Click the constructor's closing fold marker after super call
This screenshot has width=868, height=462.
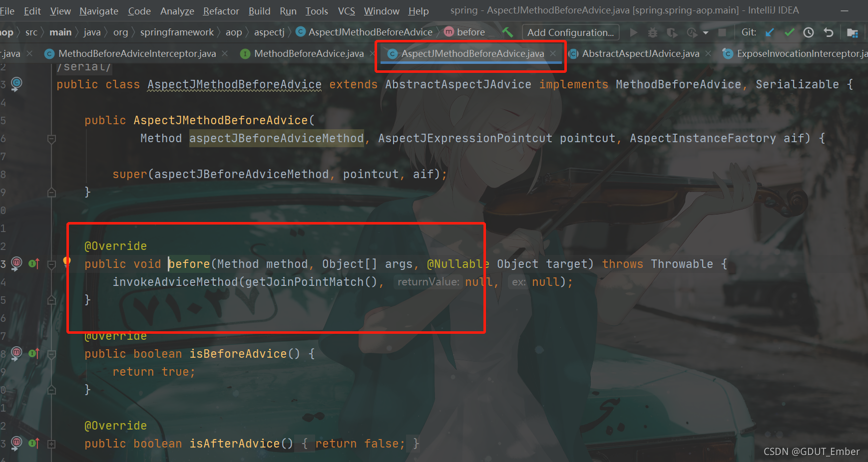pos(51,192)
